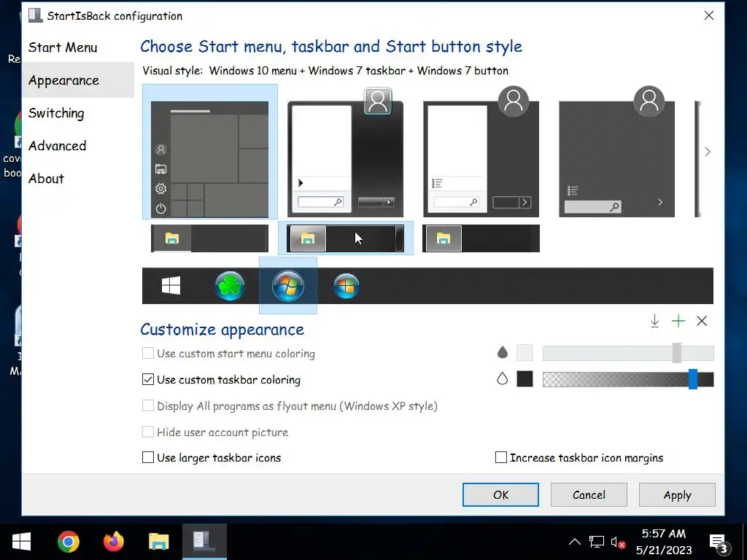Click the filled droplet start menu color icon
This screenshot has width=747, height=560.
(x=502, y=353)
